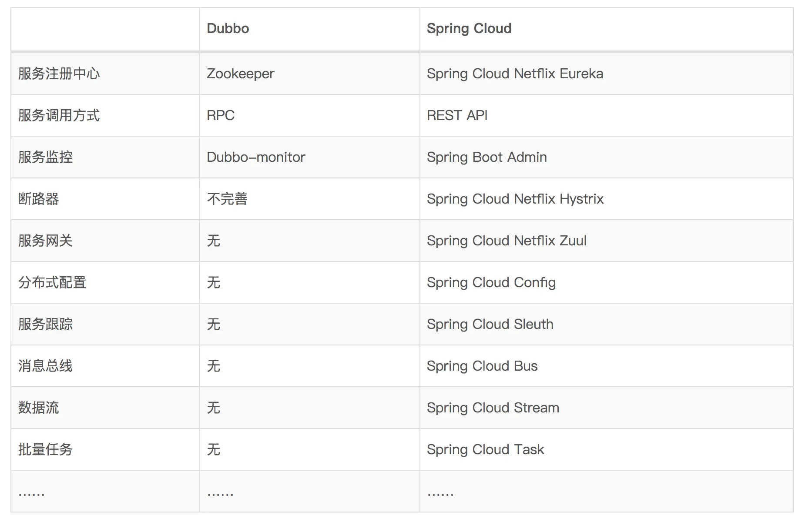The width and height of the screenshot is (812, 529).
Task: Select the 服务注册中心 row label
Action: pos(59,74)
